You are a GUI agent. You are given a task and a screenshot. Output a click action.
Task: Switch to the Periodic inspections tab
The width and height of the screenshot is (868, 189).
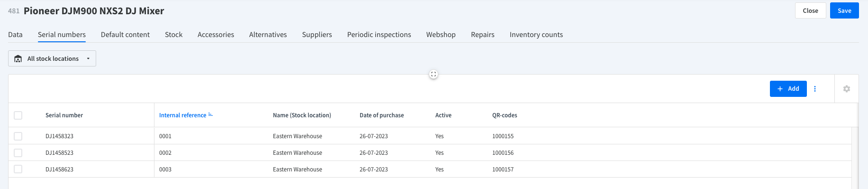coord(379,35)
